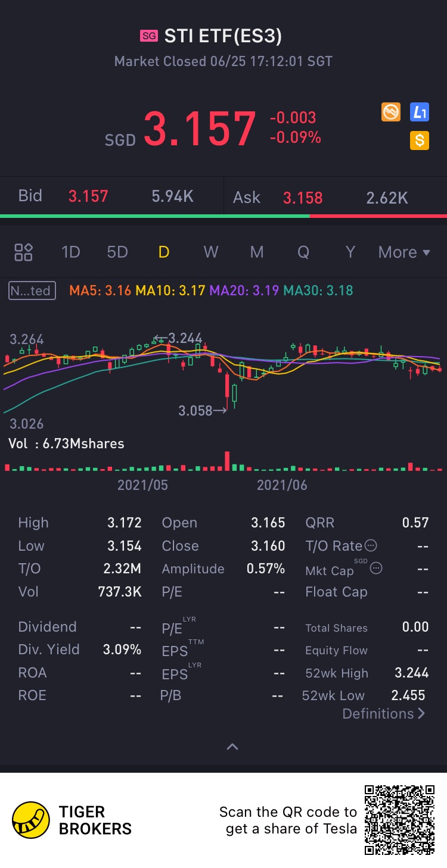The height and width of the screenshot is (868, 447).
Task: Tap the STI ETF(ES3) title
Action: (x=223, y=36)
